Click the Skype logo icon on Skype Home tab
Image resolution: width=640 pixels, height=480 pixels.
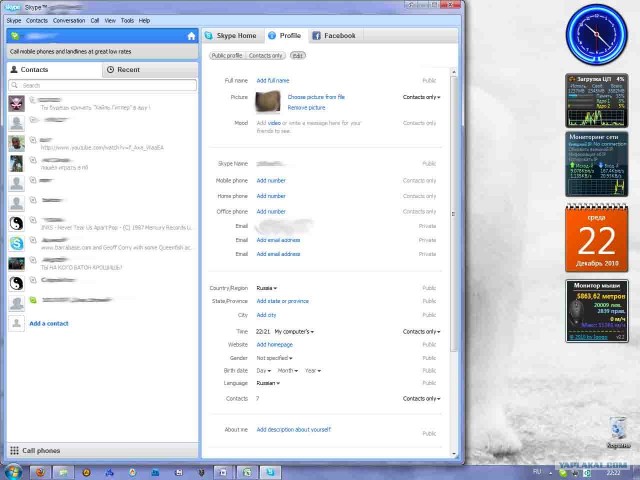209,36
